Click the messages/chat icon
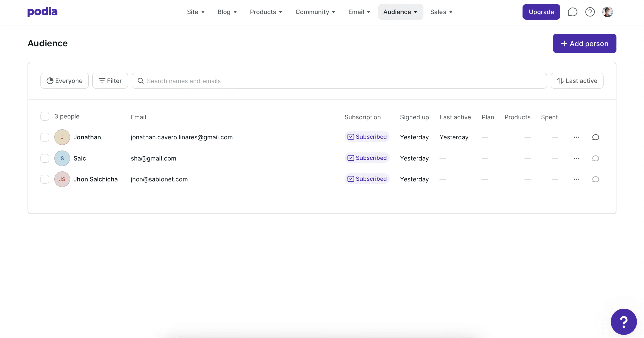 pyautogui.click(x=573, y=12)
